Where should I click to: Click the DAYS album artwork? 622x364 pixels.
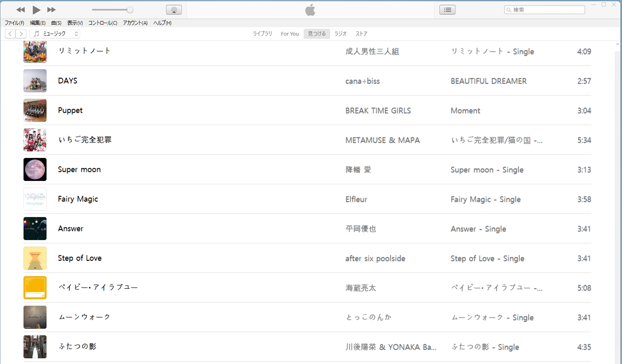(35, 81)
